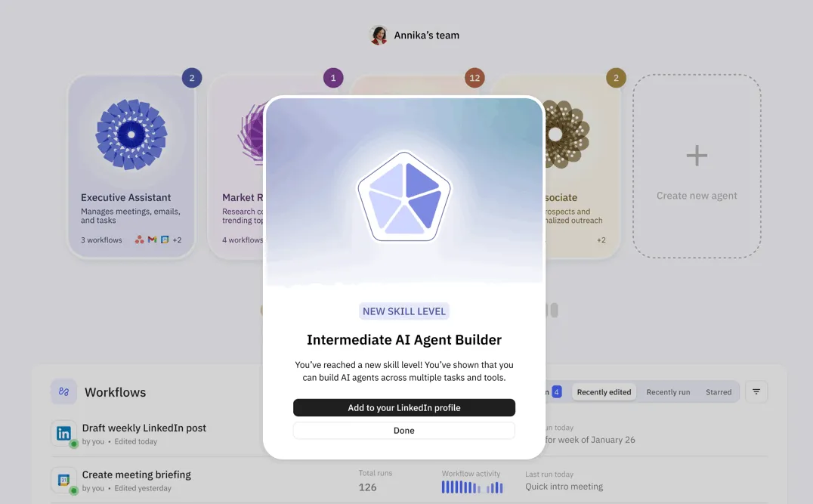813x504 pixels.
Task: Click the red 12 notification badge
Action: [x=475, y=77]
